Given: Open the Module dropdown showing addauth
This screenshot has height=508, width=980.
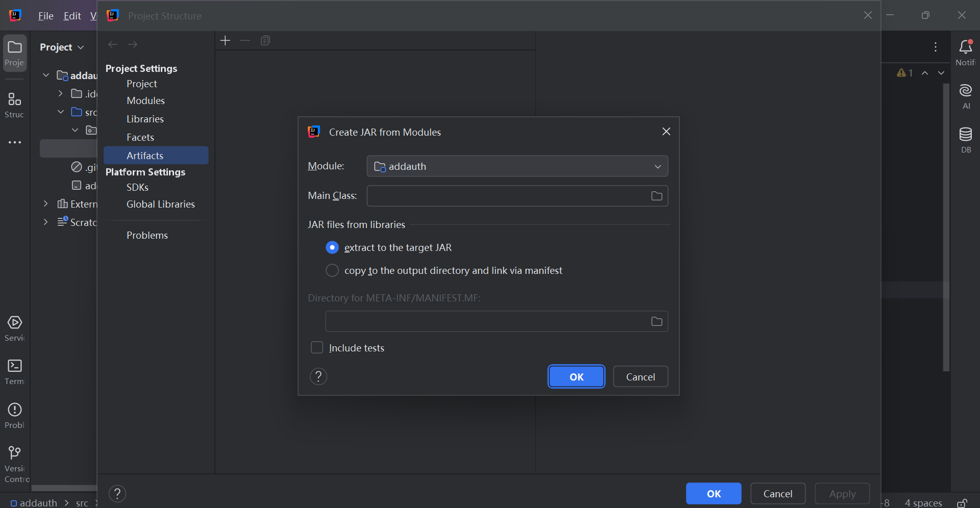Looking at the screenshot, I should coord(517,166).
